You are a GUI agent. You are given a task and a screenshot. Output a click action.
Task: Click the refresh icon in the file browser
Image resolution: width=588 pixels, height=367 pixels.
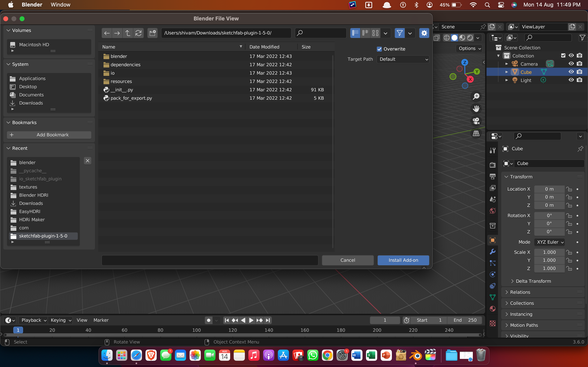coord(139,33)
